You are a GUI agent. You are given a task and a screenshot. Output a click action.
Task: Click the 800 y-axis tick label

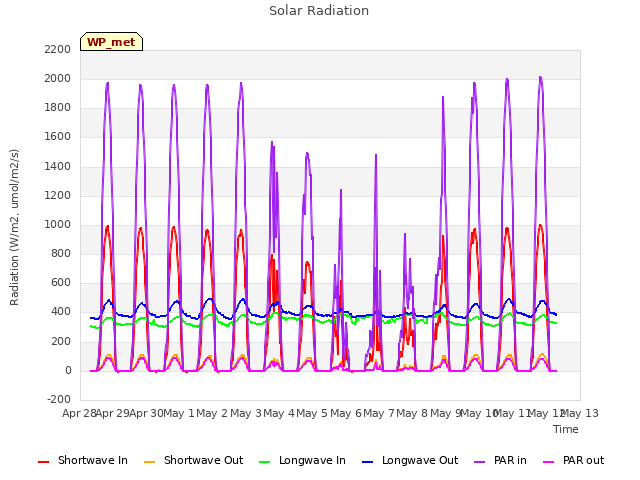pos(61,253)
